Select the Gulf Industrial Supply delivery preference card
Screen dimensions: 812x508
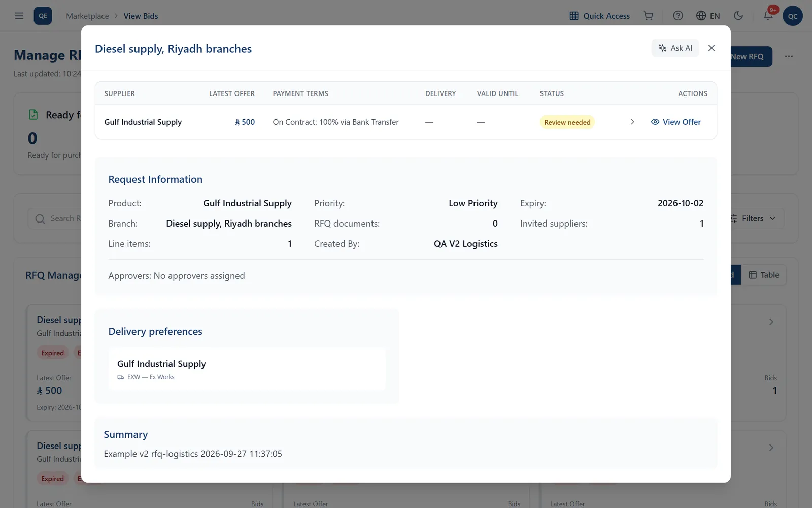[247, 369]
